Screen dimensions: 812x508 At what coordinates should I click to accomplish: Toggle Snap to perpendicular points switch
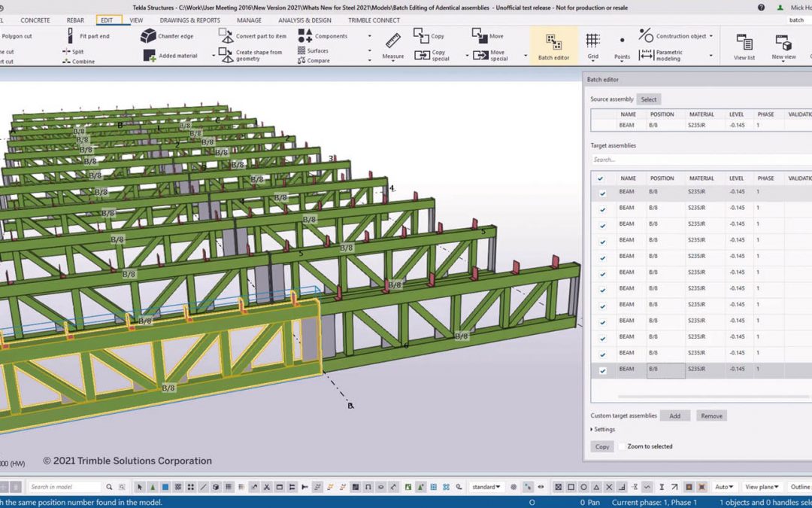622,487
